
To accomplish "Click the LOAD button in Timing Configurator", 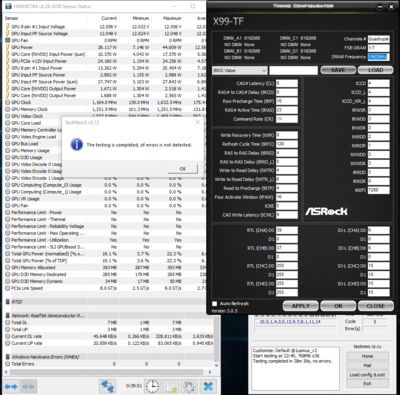I will pyautogui.click(x=375, y=70).
